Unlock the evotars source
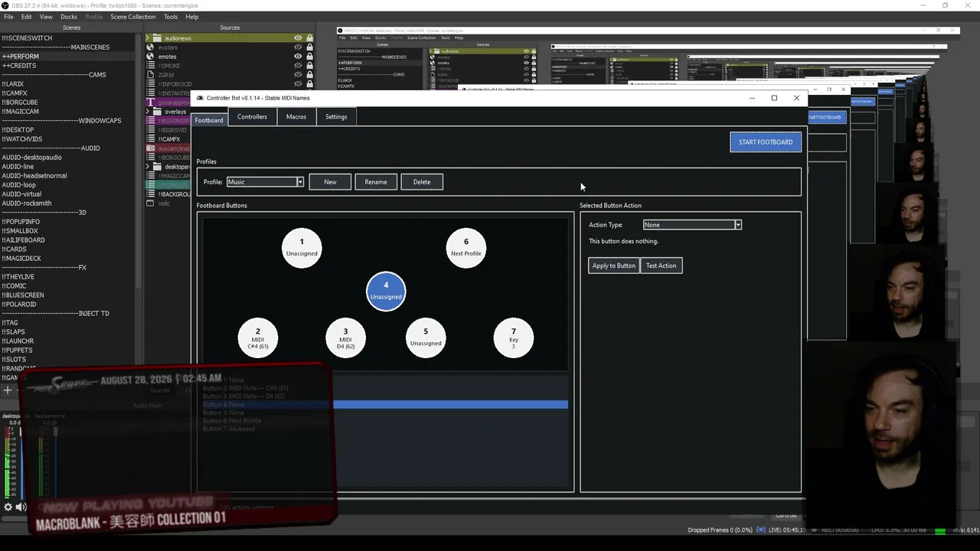This screenshot has width=980, height=551. coord(309,47)
